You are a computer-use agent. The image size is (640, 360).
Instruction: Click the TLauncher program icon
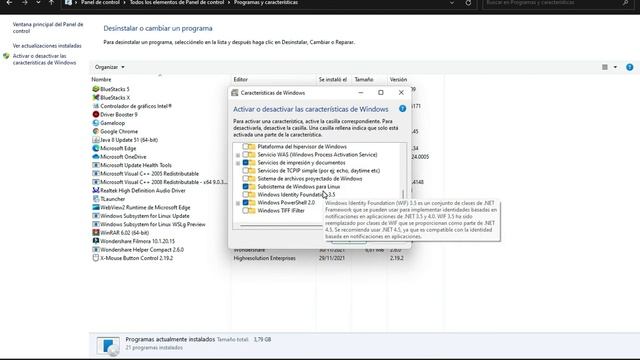click(x=96, y=199)
